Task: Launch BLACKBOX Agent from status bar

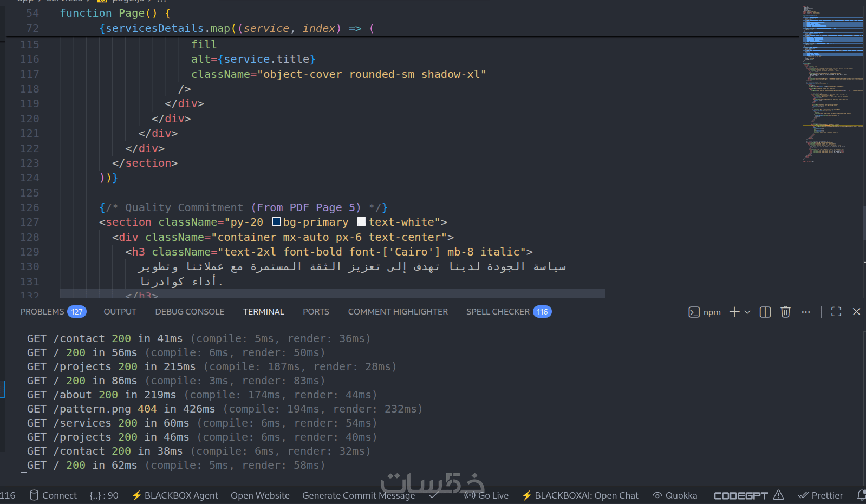Action: pos(175,495)
